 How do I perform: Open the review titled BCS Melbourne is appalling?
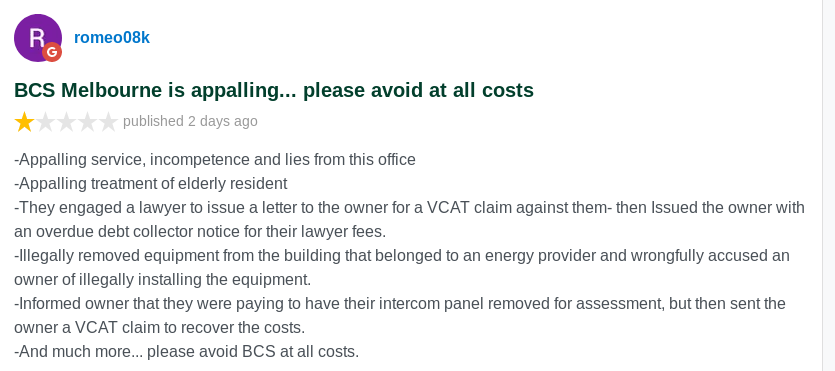(274, 90)
